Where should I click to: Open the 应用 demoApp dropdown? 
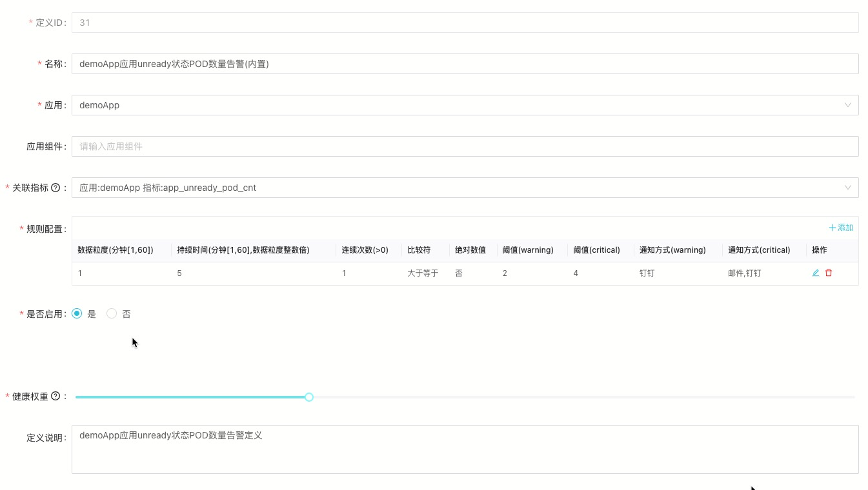(465, 105)
